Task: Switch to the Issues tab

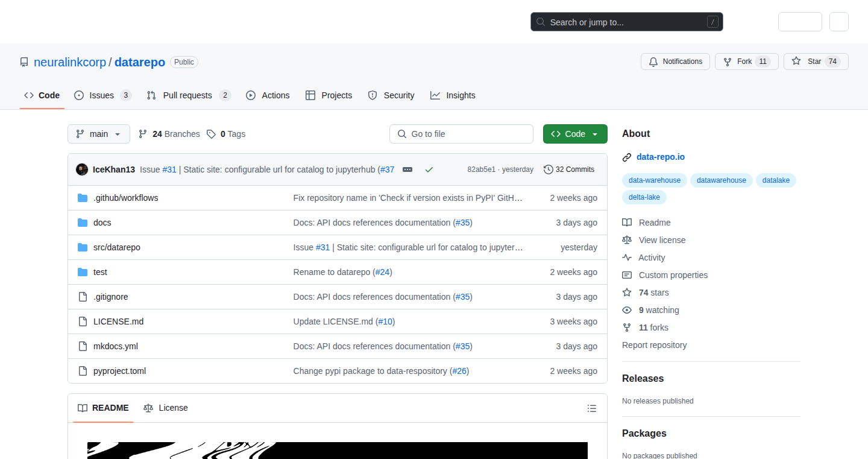Action: [102, 95]
